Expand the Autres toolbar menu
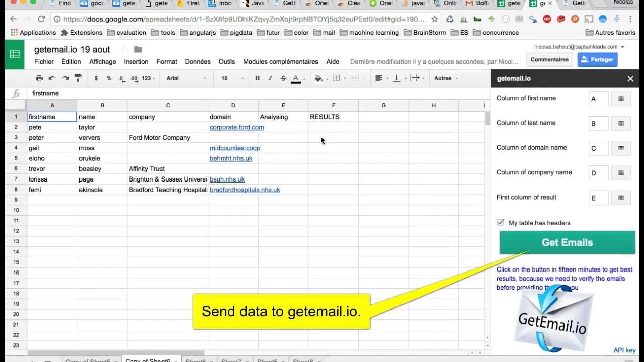This screenshot has width=644, height=362. point(446,78)
